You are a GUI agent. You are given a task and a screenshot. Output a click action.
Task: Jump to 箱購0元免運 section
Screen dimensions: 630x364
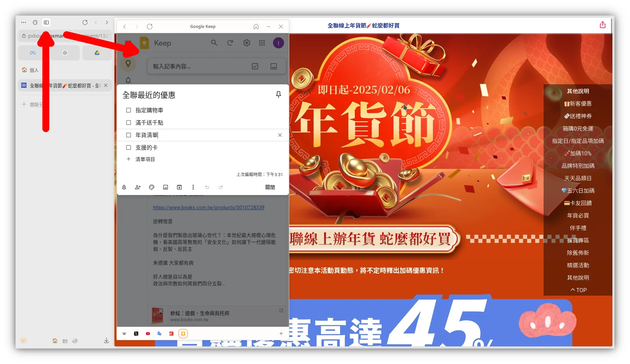pyautogui.click(x=578, y=128)
